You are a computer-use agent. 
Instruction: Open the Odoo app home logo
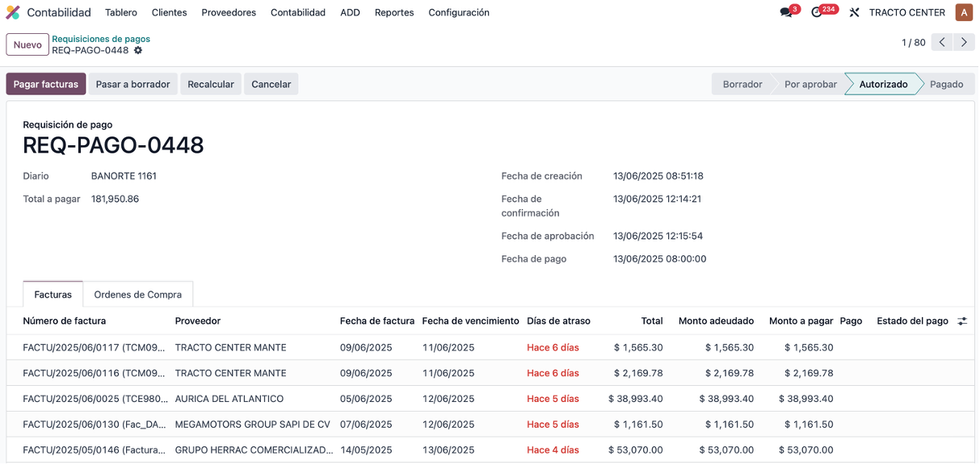coord(13,12)
